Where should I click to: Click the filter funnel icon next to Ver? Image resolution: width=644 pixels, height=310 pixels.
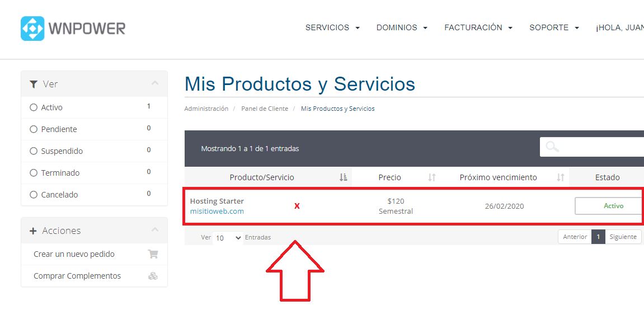[x=34, y=84]
